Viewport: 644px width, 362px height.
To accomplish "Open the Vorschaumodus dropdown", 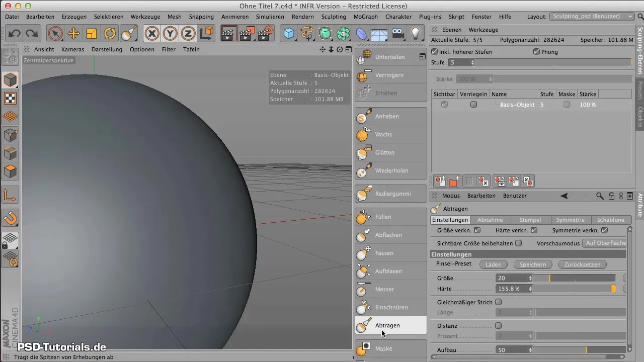I will (x=604, y=243).
